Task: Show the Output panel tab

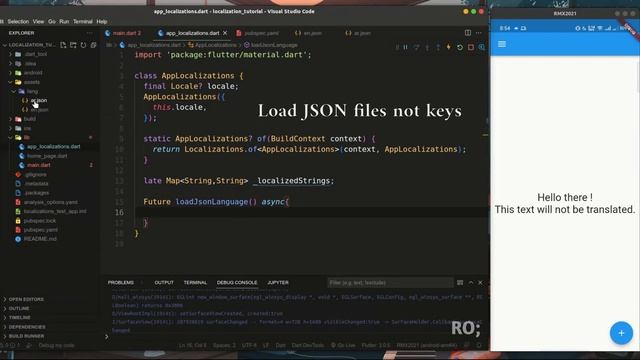Action: pos(164,282)
